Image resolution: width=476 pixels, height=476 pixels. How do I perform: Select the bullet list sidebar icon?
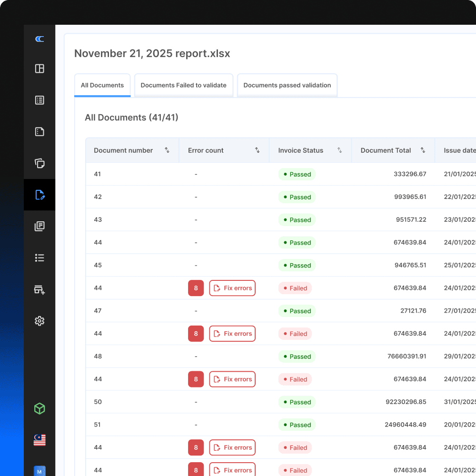[40, 258]
